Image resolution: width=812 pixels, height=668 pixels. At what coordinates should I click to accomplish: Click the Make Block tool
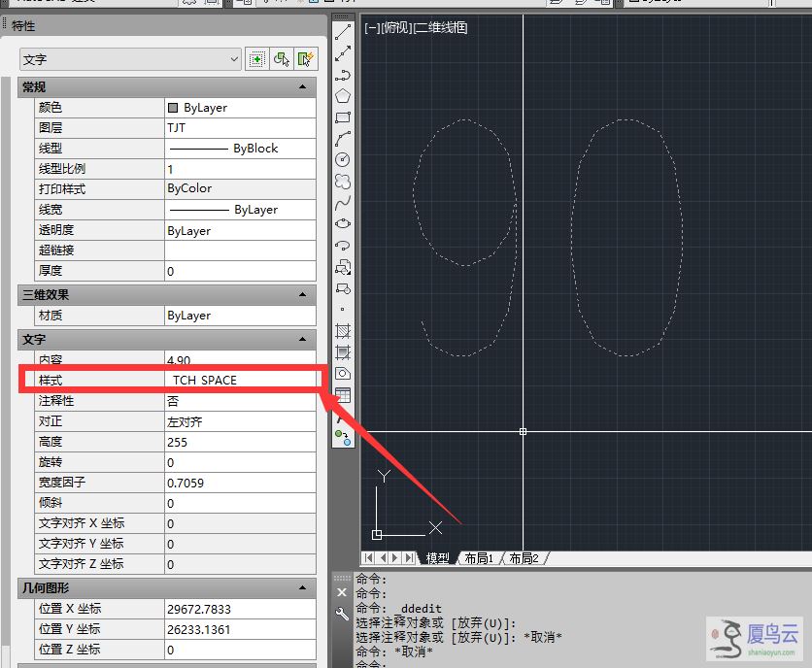[x=343, y=288]
